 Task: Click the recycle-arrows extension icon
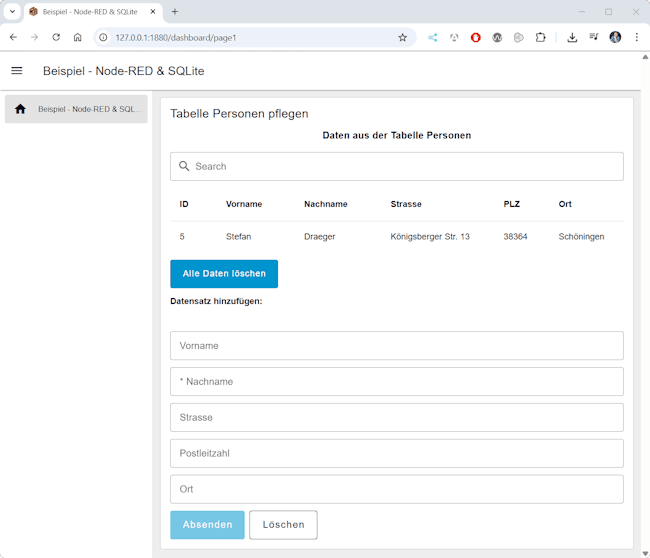[454, 38]
